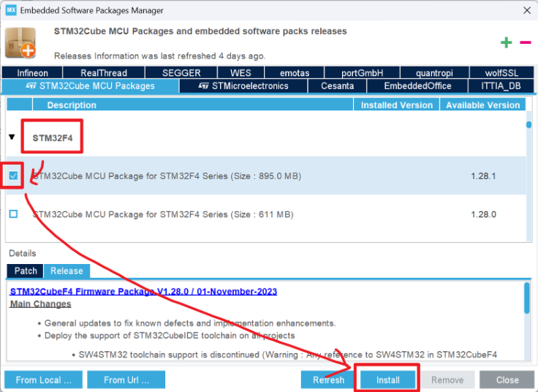Click the package box icon with orange plus
Viewport: 538px width, 392px height.
point(20,42)
